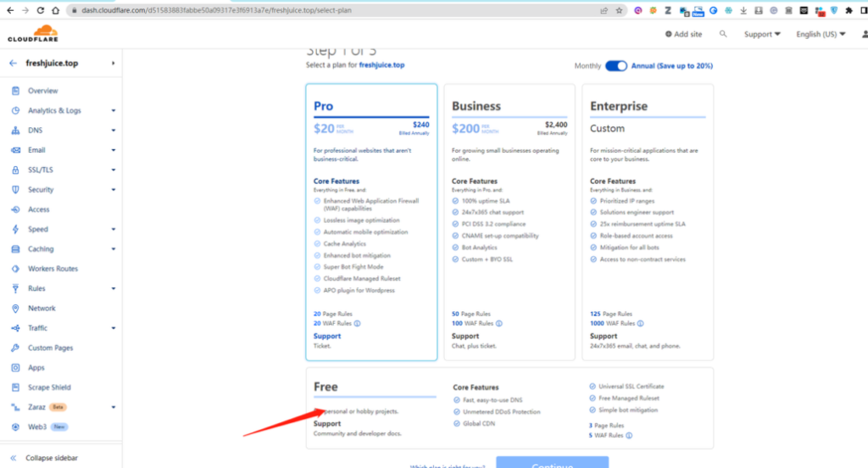This screenshot has height=468, width=868.
Task: Collapse the sidebar
Action: pos(44,458)
